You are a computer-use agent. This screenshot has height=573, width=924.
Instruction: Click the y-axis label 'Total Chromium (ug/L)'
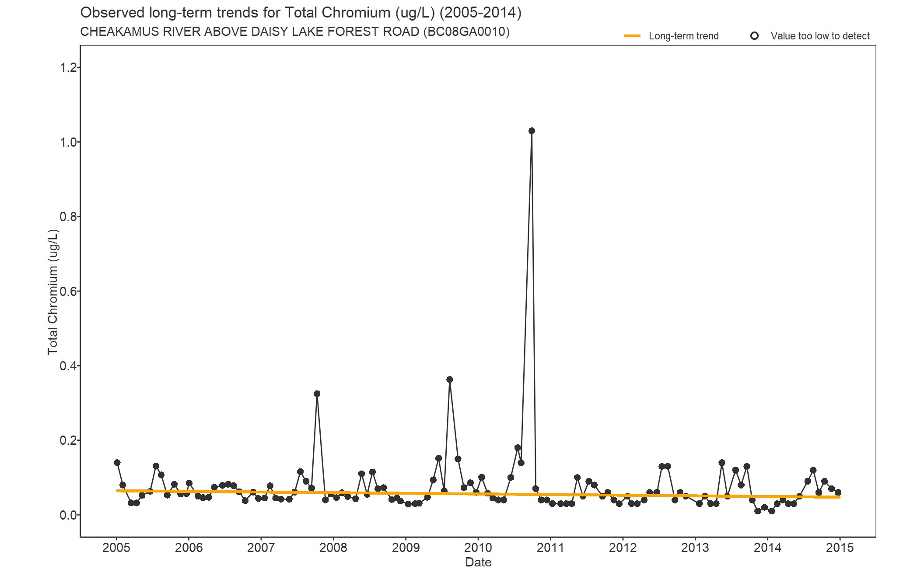tap(53, 292)
